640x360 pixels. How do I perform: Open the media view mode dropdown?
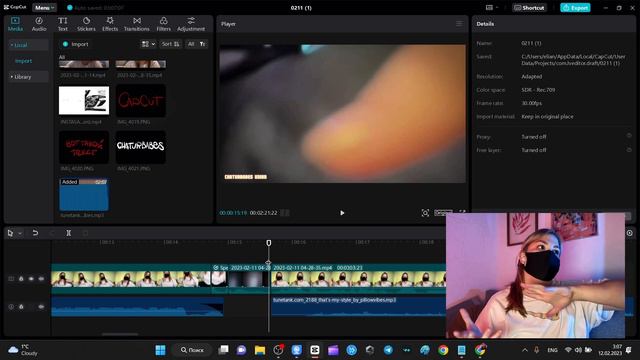click(x=148, y=44)
